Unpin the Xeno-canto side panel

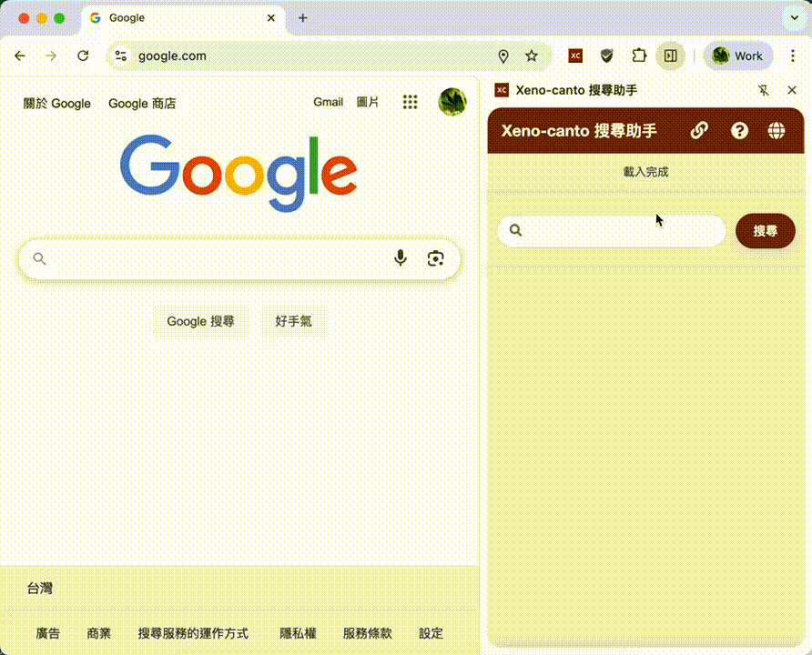point(764,91)
